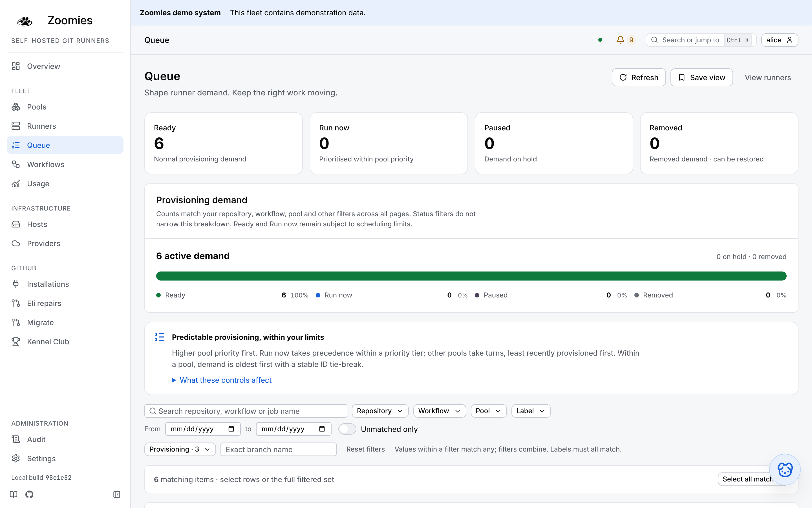
Task: Click the Kennel Club trophy icon
Action: 16,342
